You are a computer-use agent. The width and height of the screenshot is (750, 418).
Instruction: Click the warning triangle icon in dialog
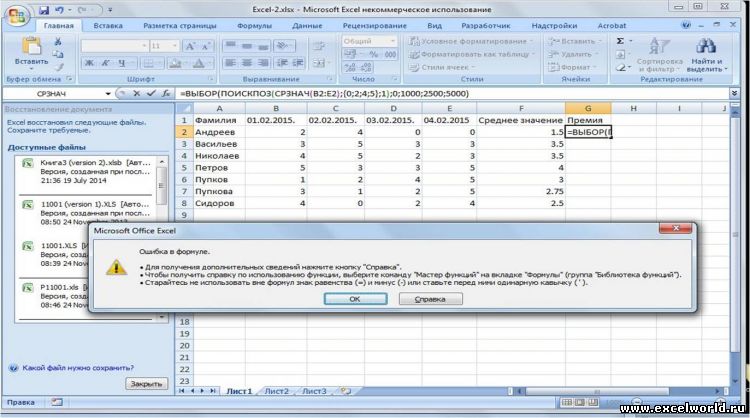116,267
